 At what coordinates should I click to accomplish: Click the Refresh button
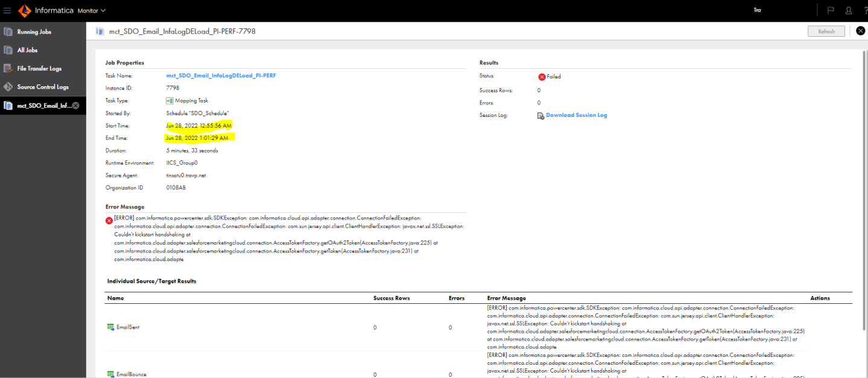pyautogui.click(x=826, y=31)
